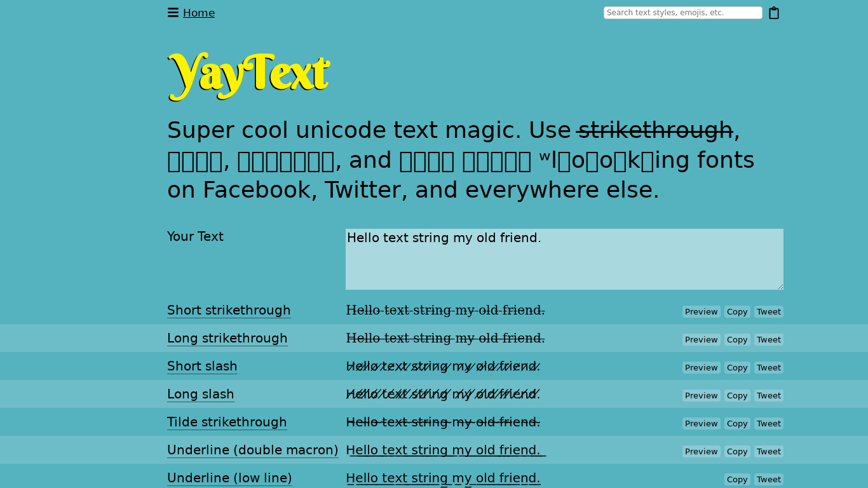This screenshot has height=488, width=868.
Task: Tweet the Short strikethrough text
Action: [769, 311]
